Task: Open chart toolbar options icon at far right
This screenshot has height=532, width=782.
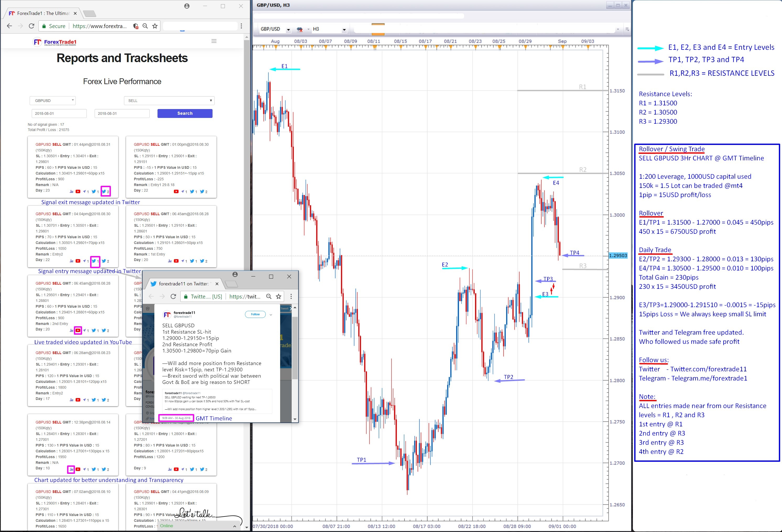Action: (x=627, y=29)
